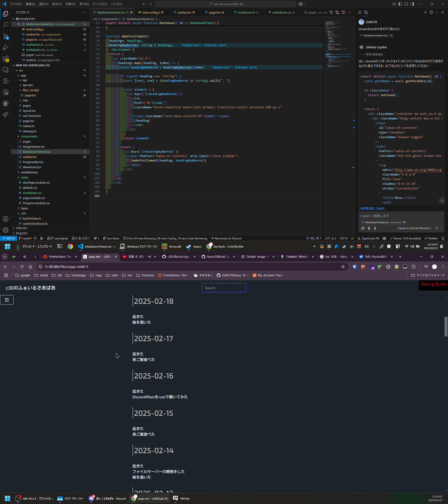This screenshot has width=448, height=504.
Task: Bookmark this page with star icon
Action: [x=343, y=266]
